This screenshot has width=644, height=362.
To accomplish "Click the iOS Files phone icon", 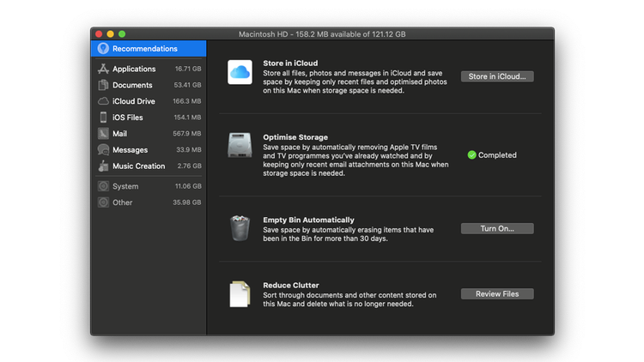I will click(103, 118).
